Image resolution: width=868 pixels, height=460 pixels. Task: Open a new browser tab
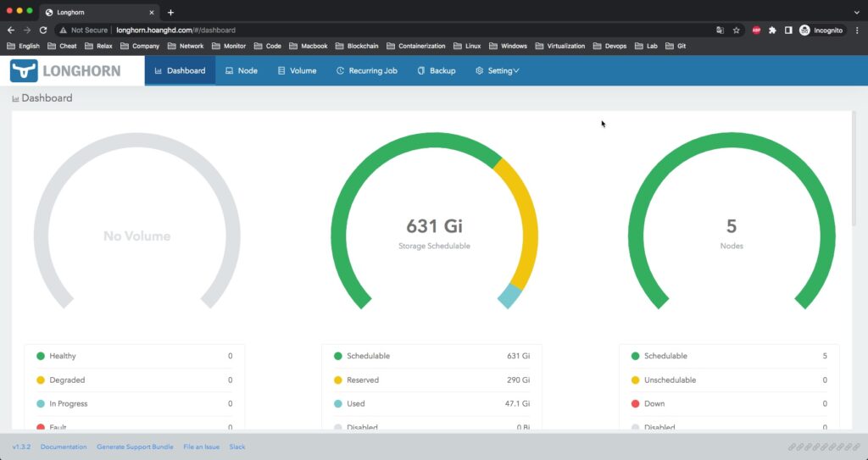point(170,12)
